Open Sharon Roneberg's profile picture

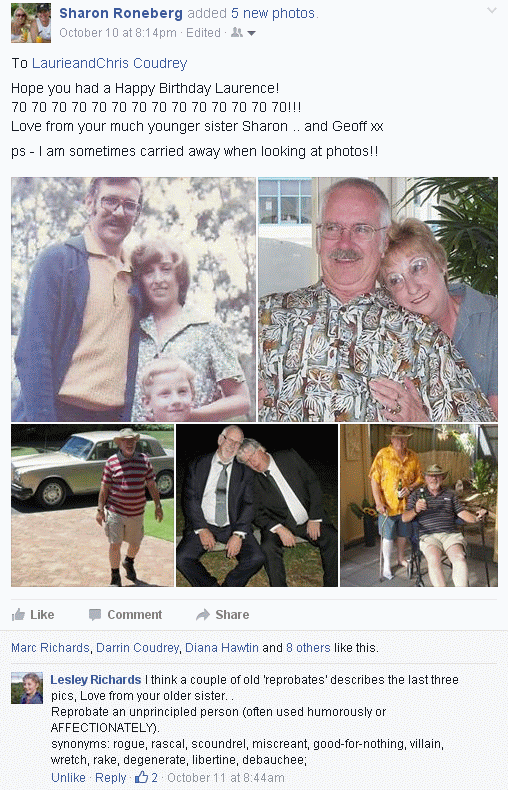[31, 23]
